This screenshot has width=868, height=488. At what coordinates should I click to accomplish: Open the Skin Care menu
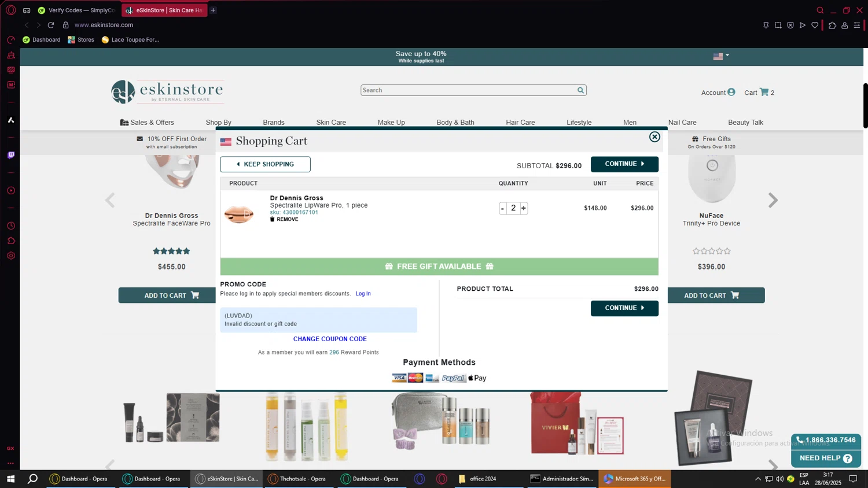[x=331, y=123]
